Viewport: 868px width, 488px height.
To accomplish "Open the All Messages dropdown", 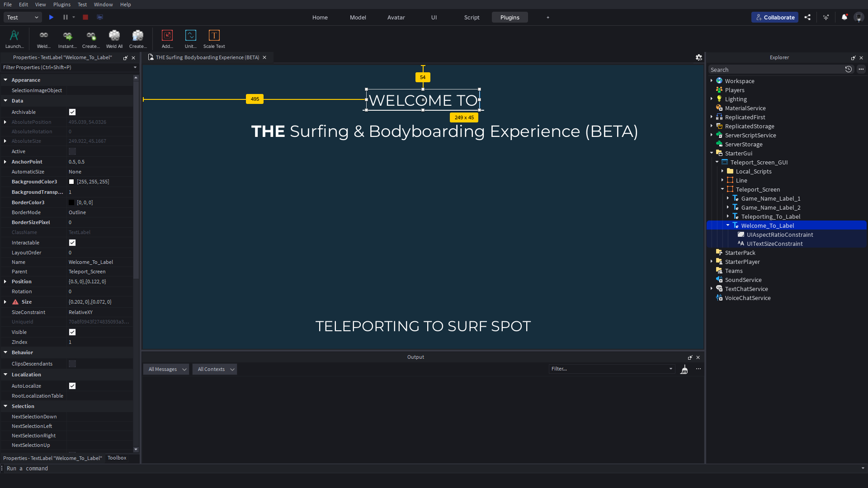I will (x=166, y=369).
